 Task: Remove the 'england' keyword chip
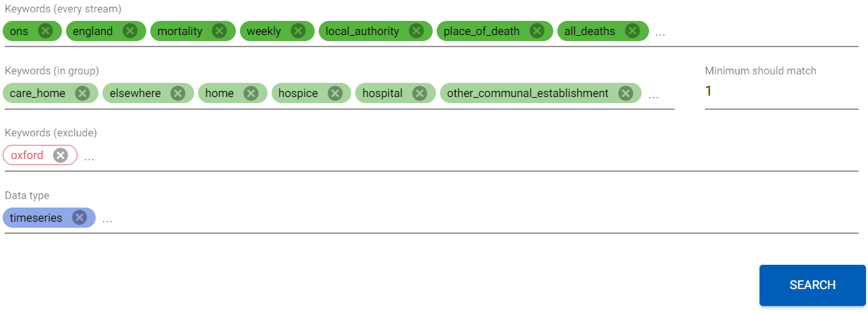click(131, 31)
